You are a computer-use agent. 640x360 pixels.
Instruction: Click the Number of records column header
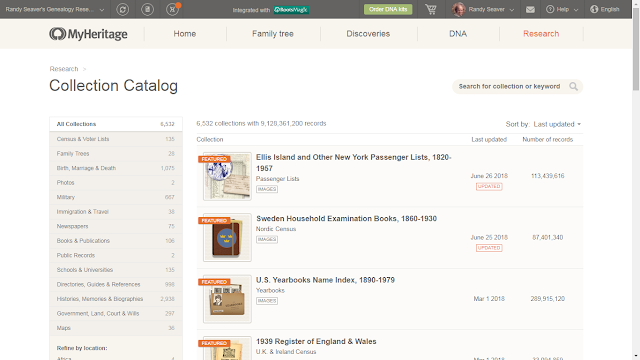pyautogui.click(x=547, y=140)
